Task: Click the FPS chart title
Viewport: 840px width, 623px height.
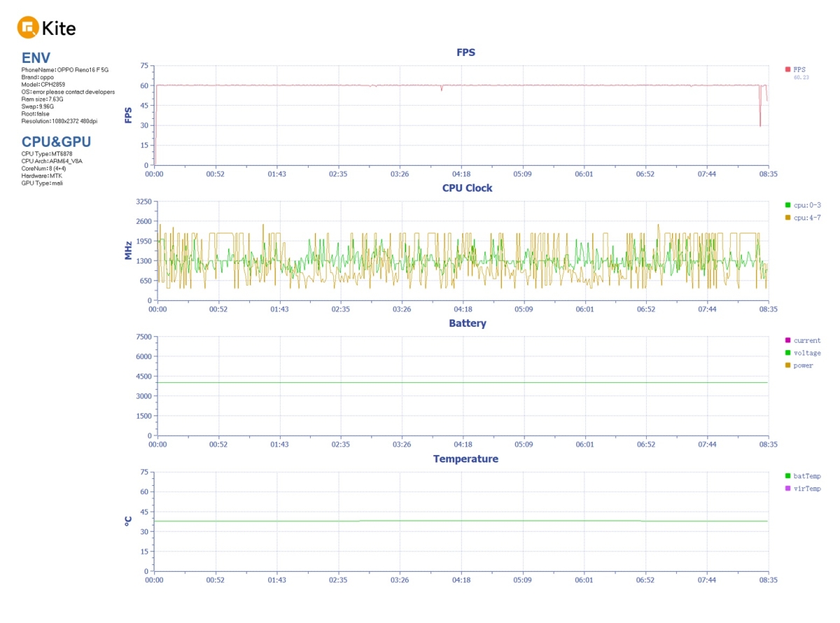Action: (x=466, y=52)
